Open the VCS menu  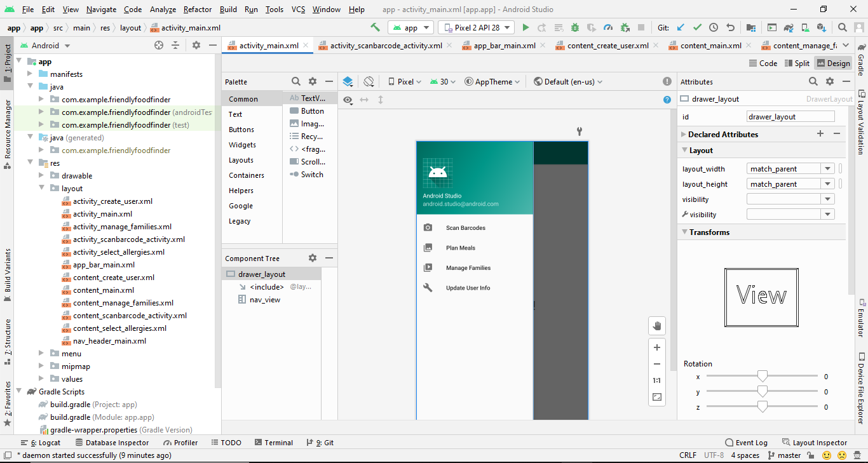[299, 10]
